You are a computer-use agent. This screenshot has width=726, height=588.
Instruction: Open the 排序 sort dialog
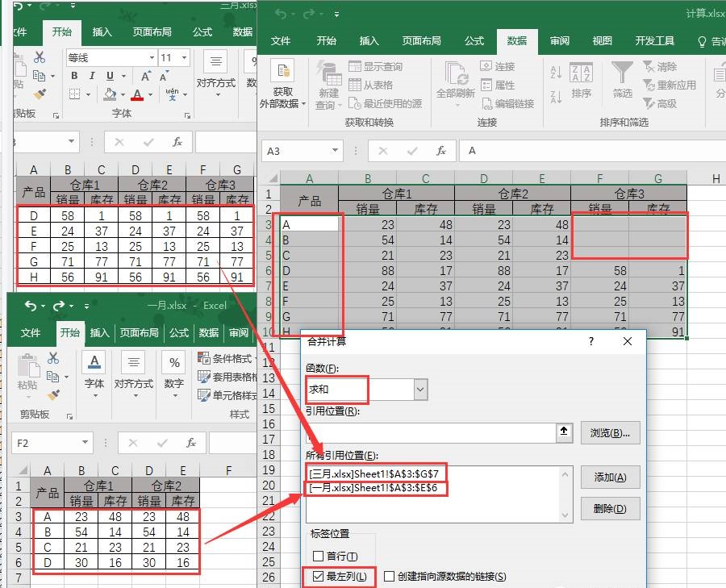(581, 81)
